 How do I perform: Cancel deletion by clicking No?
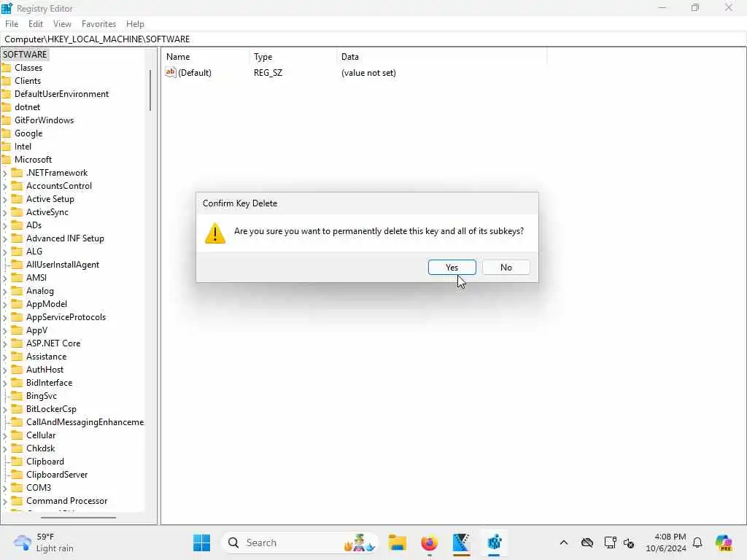506,267
